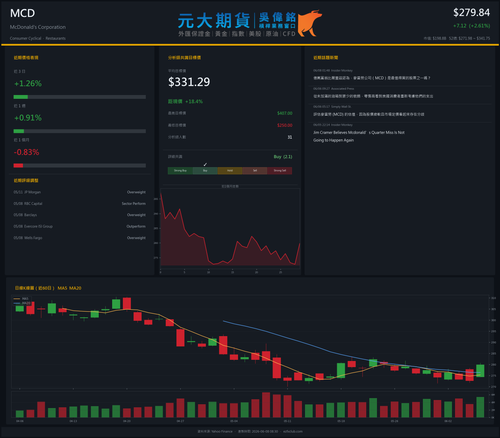Click the MA5 legend entry in candlestick chart
Image resolution: width=500 pixels, height=438 pixels.
[x=21, y=299]
